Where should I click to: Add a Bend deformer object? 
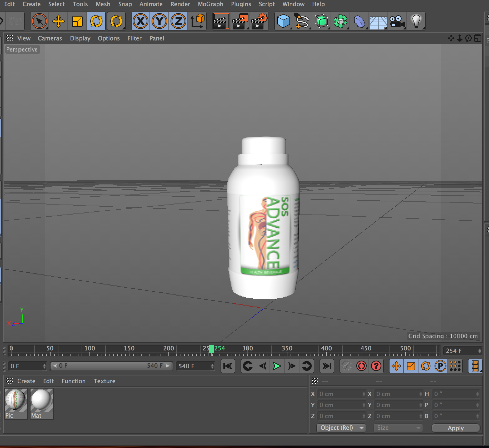359,21
